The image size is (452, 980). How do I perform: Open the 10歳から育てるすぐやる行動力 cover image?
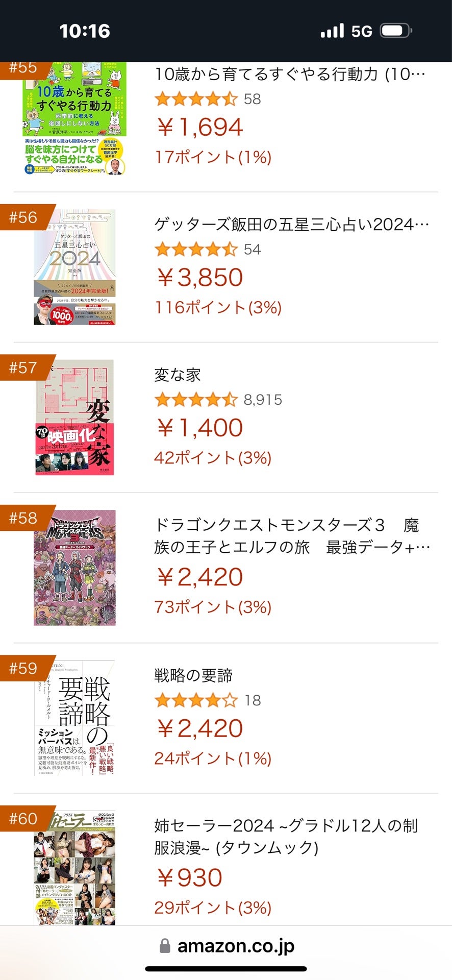point(74,119)
